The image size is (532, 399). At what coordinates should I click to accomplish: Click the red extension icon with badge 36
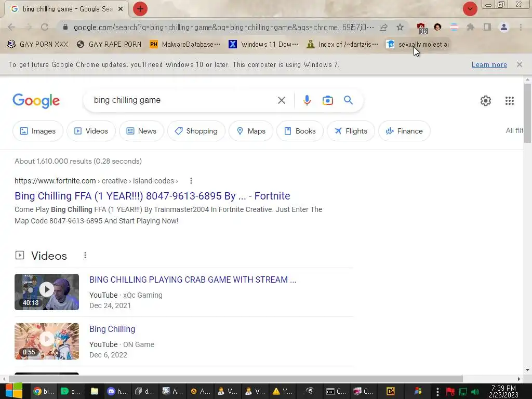(421, 28)
